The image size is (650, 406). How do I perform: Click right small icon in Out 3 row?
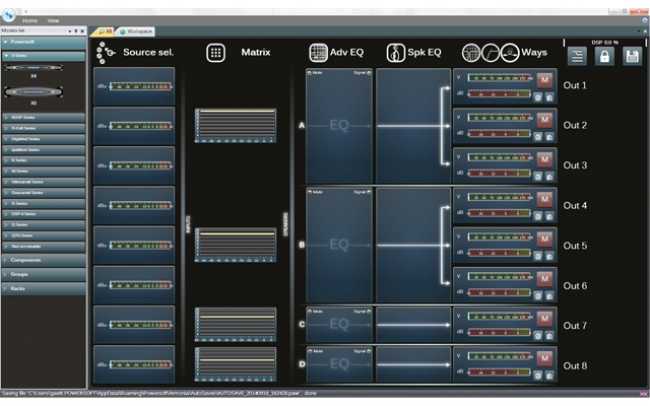(x=549, y=177)
